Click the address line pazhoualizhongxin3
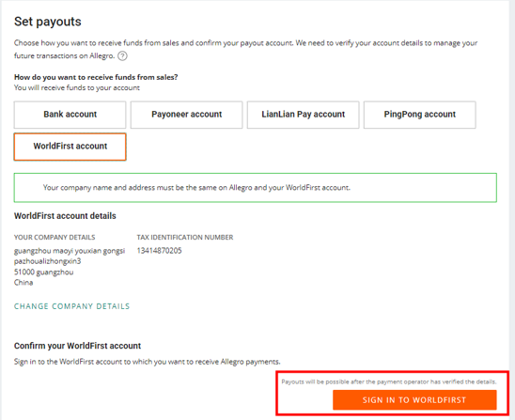The height and width of the screenshot is (420, 515). pyautogui.click(x=48, y=261)
